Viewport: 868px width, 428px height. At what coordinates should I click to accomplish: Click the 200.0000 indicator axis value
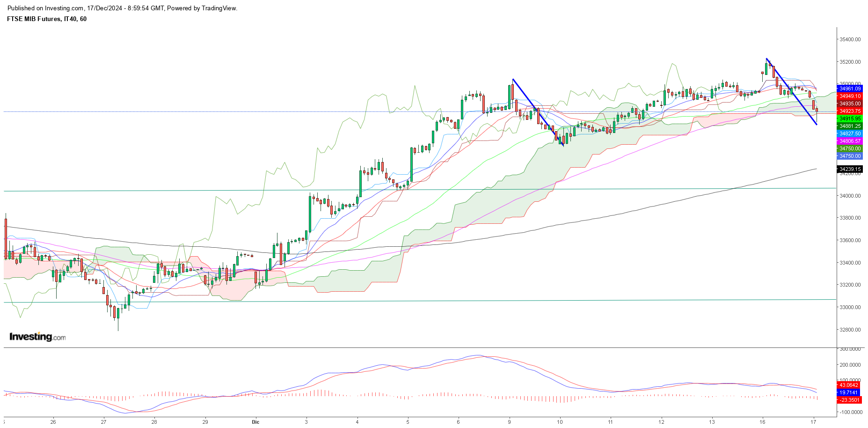pyautogui.click(x=850, y=365)
